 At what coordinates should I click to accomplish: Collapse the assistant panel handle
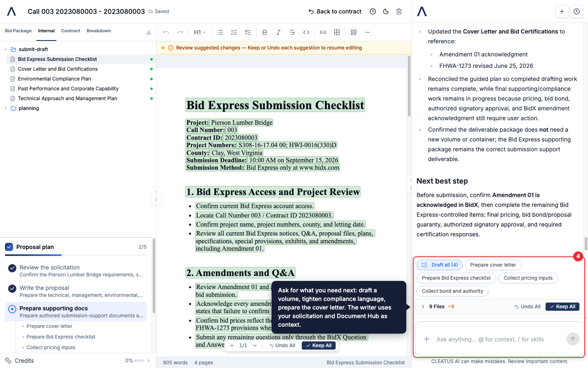pyautogui.click(x=411, y=184)
